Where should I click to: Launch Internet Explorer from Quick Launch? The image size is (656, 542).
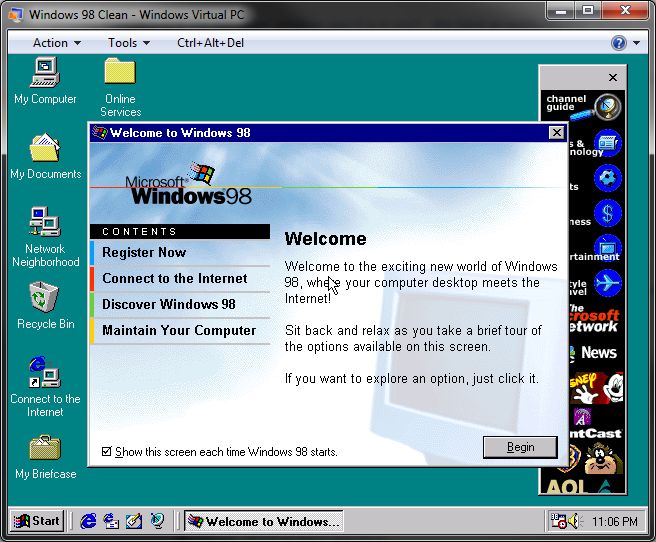tap(88, 521)
